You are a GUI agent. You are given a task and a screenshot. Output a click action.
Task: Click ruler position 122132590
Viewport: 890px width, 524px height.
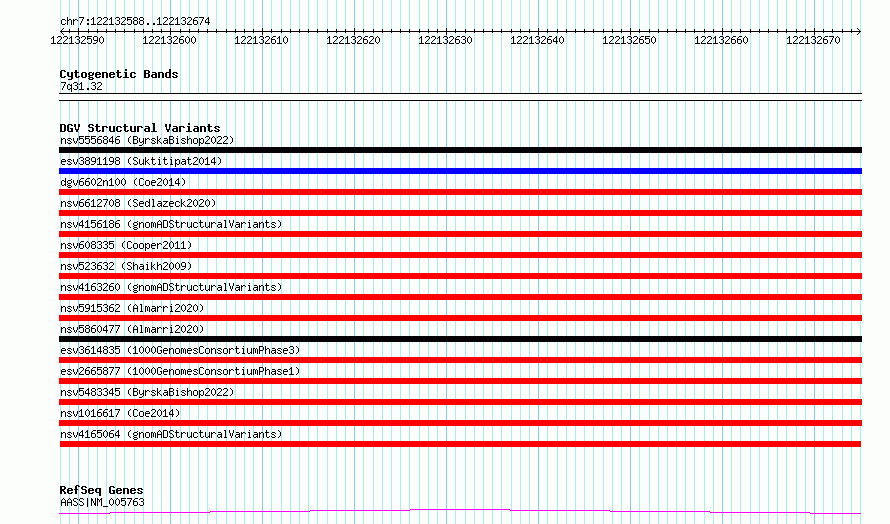(x=77, y=40)
